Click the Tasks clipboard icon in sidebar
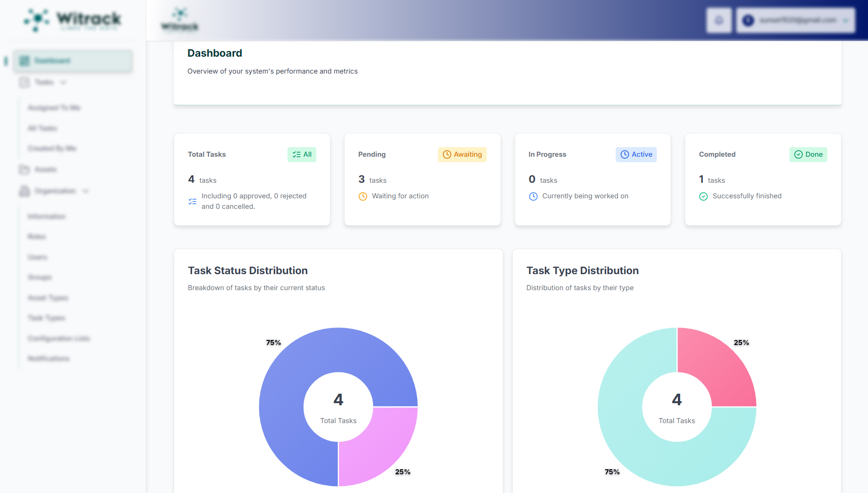868x493 pixels. pyautogui.click(x=25, y=82)
